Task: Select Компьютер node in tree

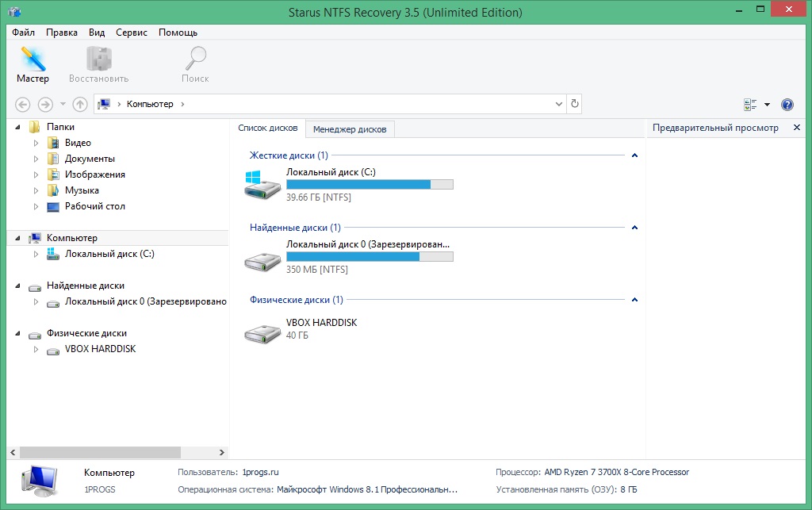Action: pos(72,238)
